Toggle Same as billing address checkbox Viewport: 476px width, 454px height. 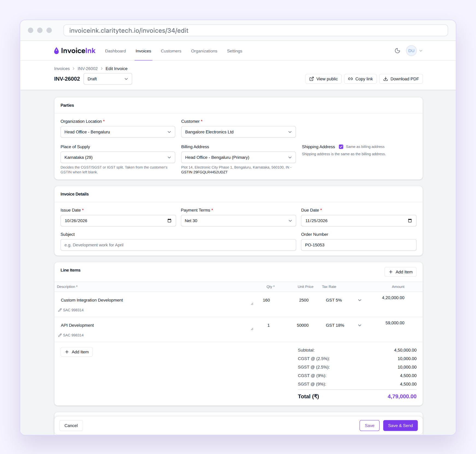point(341,147)
